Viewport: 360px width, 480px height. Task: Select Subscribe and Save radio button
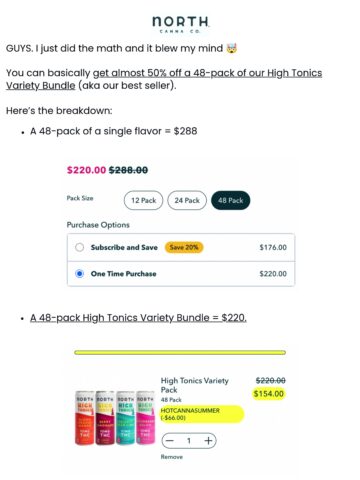(79, 247)
